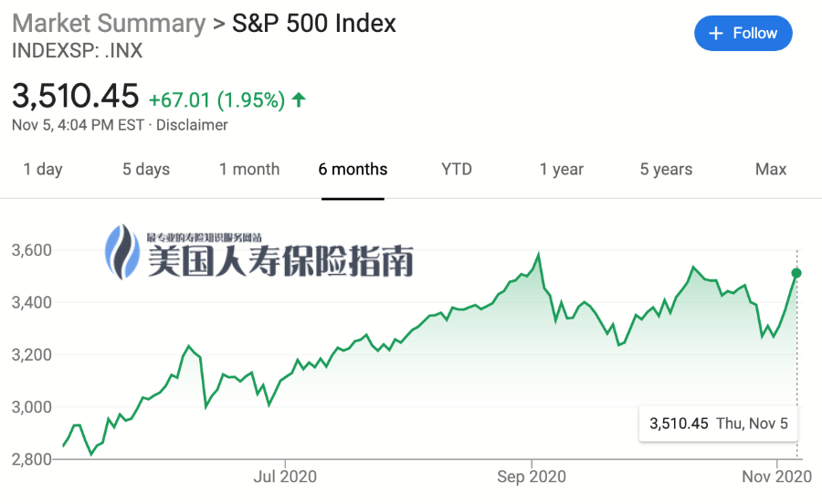Click the green data point for Nov 5
The width and height of the screenshot is (822, 504).
tap(796, 273)
